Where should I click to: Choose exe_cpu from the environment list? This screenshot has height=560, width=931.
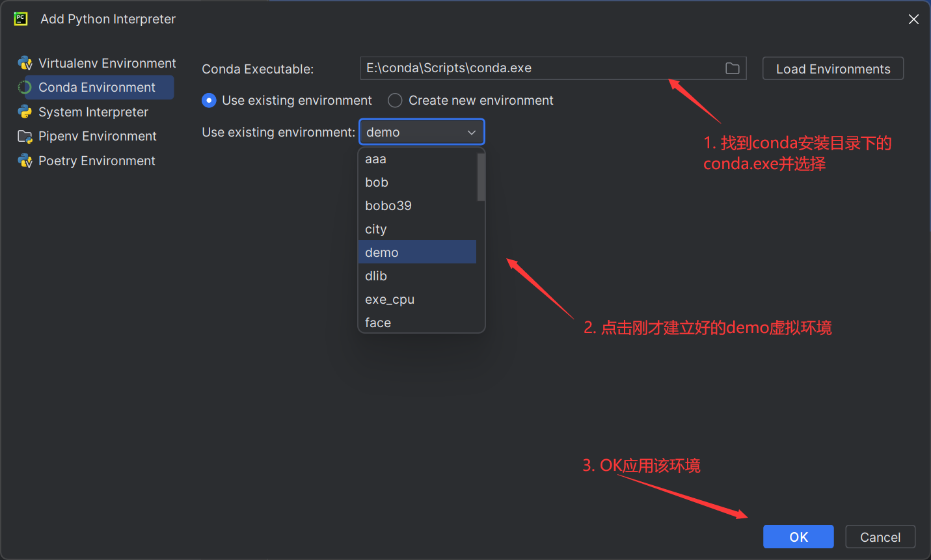[x=417, y=299]
